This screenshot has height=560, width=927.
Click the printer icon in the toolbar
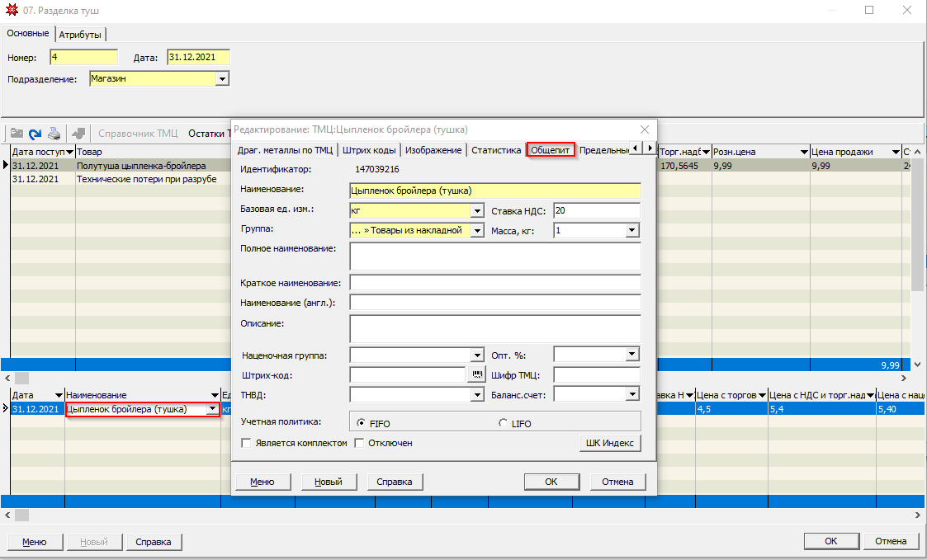54,133
